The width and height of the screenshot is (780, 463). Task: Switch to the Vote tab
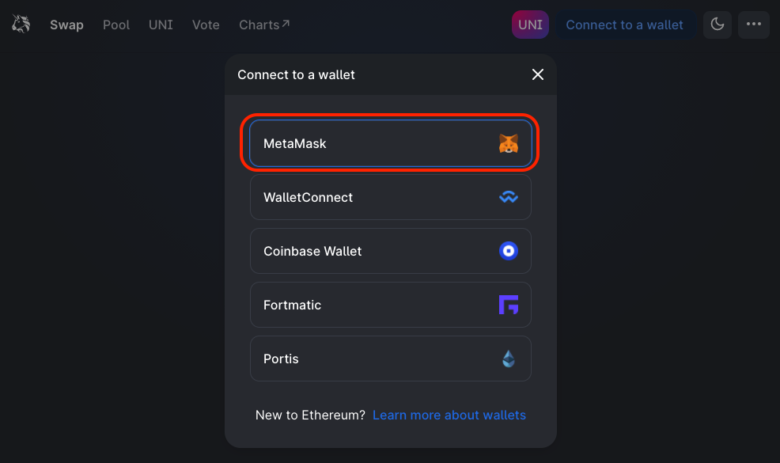206,25
